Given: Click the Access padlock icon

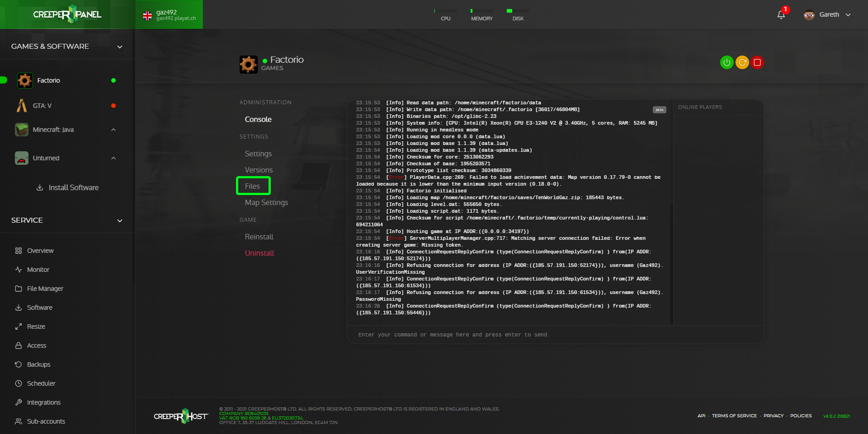Looking at the screenshot, I should (19, 345).
